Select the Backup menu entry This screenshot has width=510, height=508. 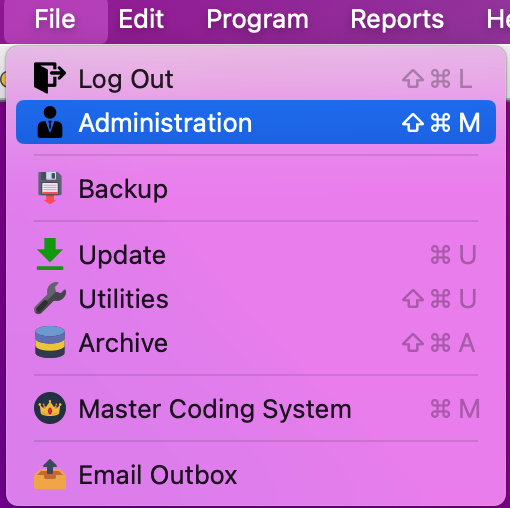pyautogui.click(x=256, y=188)
